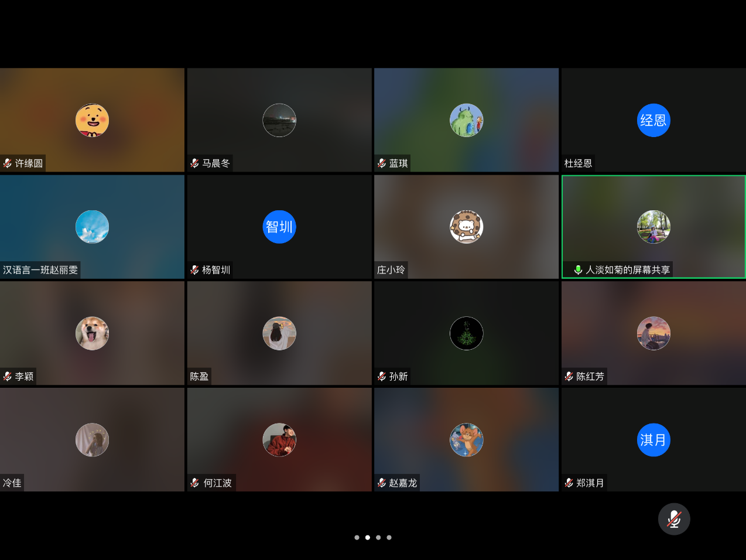
Task: Click 许缘圆's yellow bear avatar
Action: [x=92, y=120]
